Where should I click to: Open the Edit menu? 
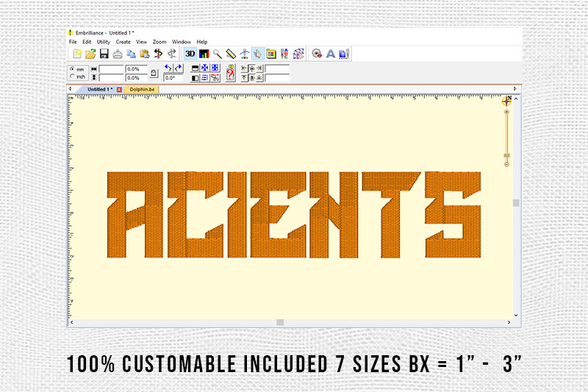pyautogui.click(x=87, y=42)
